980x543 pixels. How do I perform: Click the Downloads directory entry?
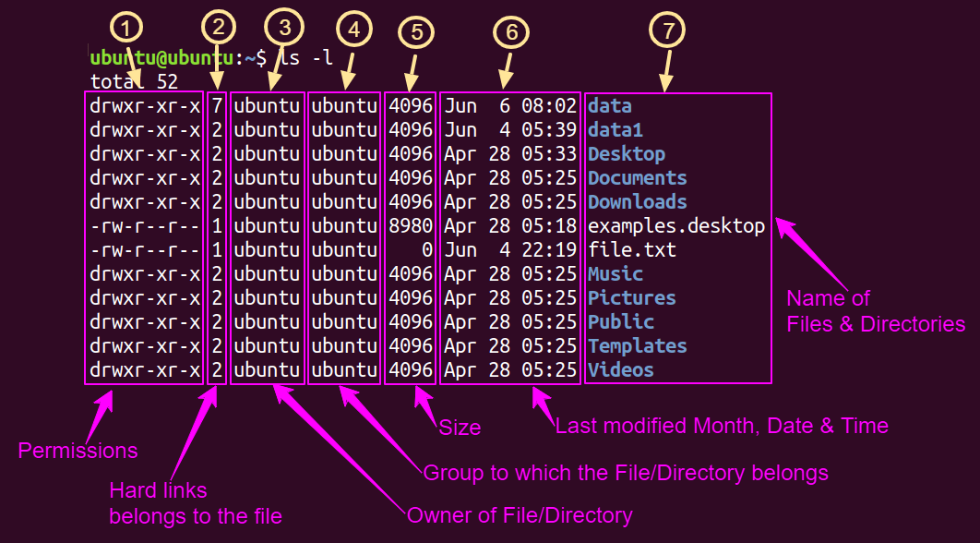pyautogui.click(x=637, y=202)
